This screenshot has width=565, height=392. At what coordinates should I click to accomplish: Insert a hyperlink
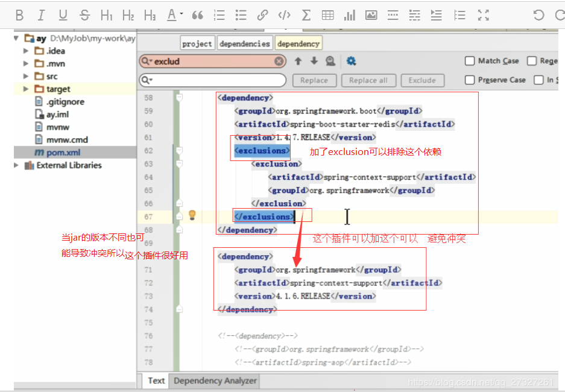(x=263, y=15)
